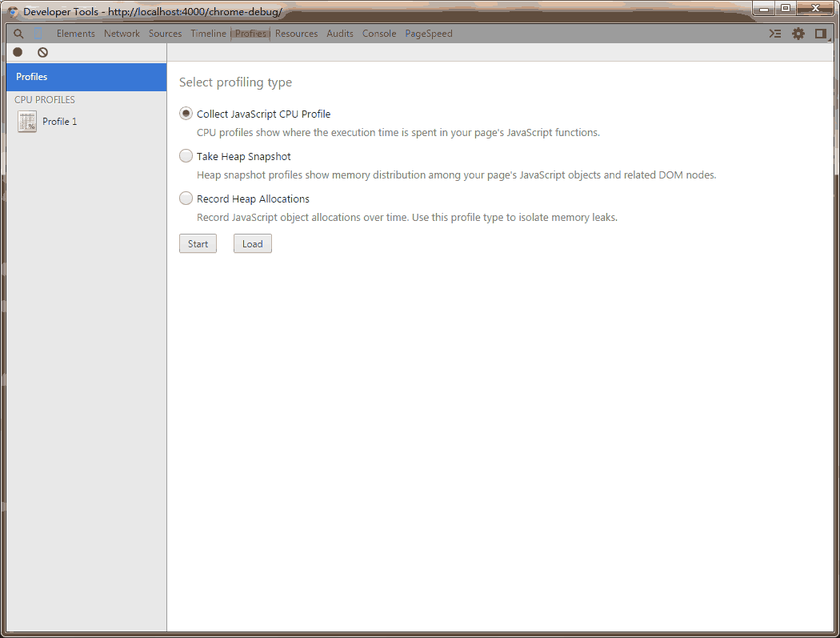Switch to the Network tab
The image size is (840, 638).
coord(122,34)
